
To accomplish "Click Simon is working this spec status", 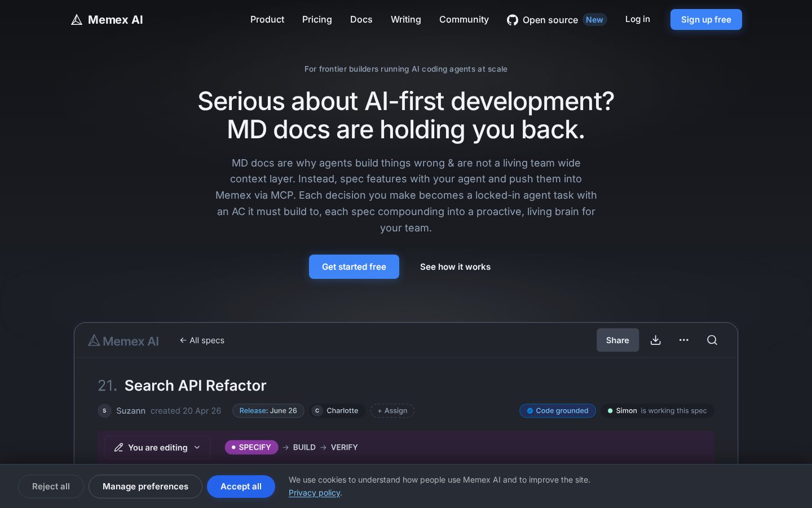I will coord(657,411).
